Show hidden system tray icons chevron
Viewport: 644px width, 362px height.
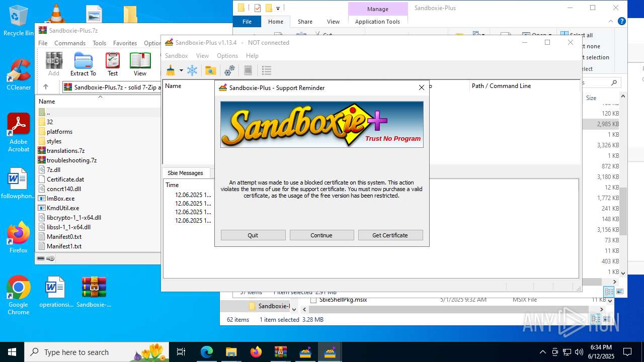pyautogui.click(x=542, y=352)
